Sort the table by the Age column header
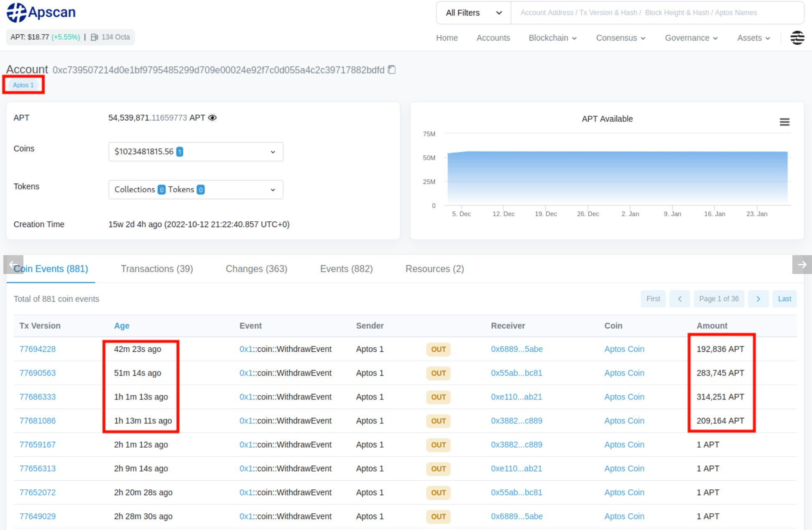 [122, 325]
